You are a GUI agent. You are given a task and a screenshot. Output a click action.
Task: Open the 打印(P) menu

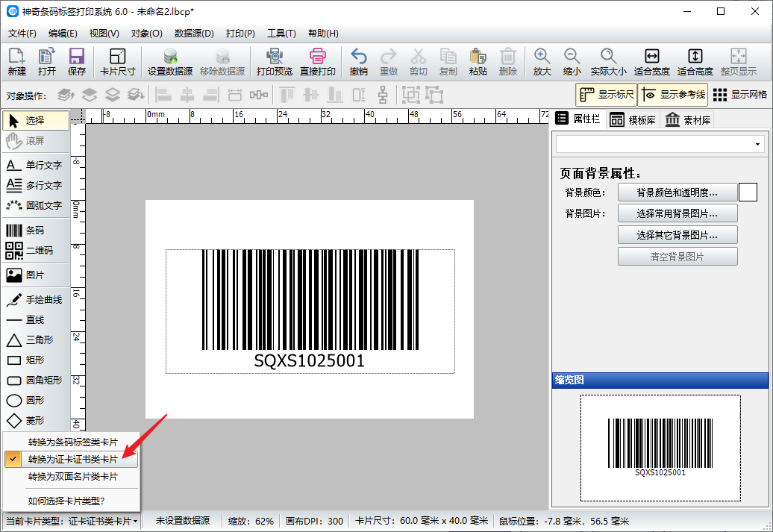pos(240,34)
